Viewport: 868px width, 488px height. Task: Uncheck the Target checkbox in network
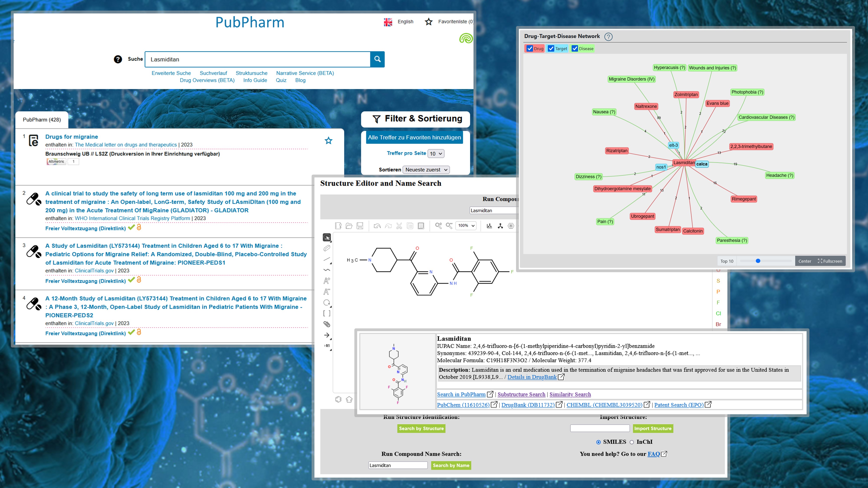click(551, 49)
